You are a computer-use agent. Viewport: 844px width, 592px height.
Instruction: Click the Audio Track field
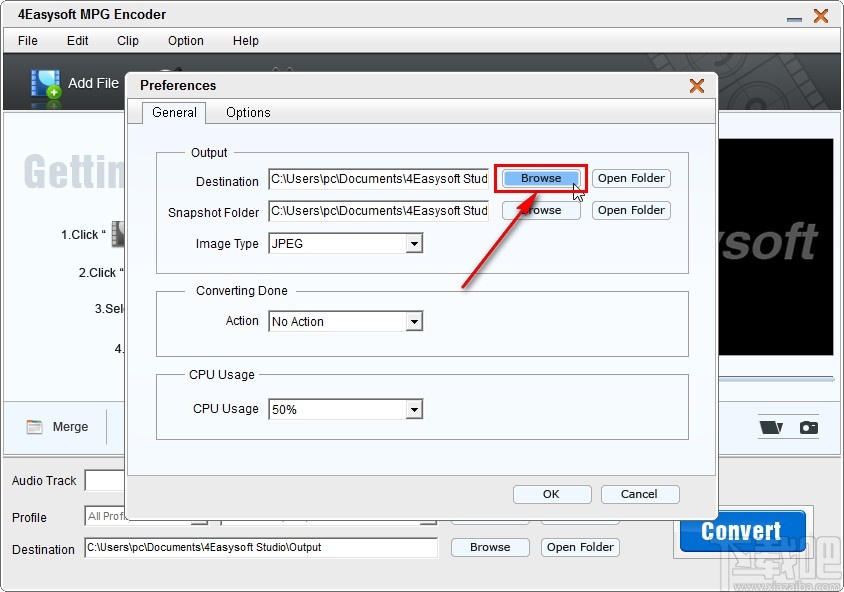coord(104,481)
